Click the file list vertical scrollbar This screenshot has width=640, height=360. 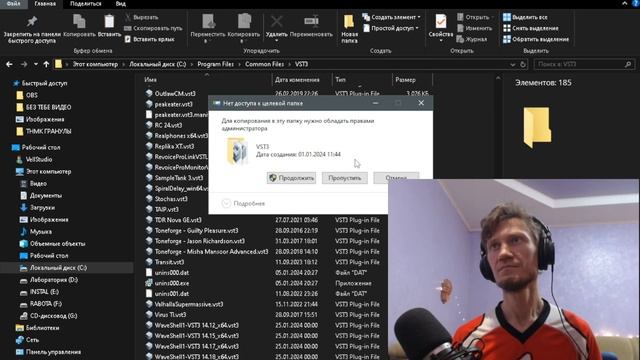(x=498, y=216)
